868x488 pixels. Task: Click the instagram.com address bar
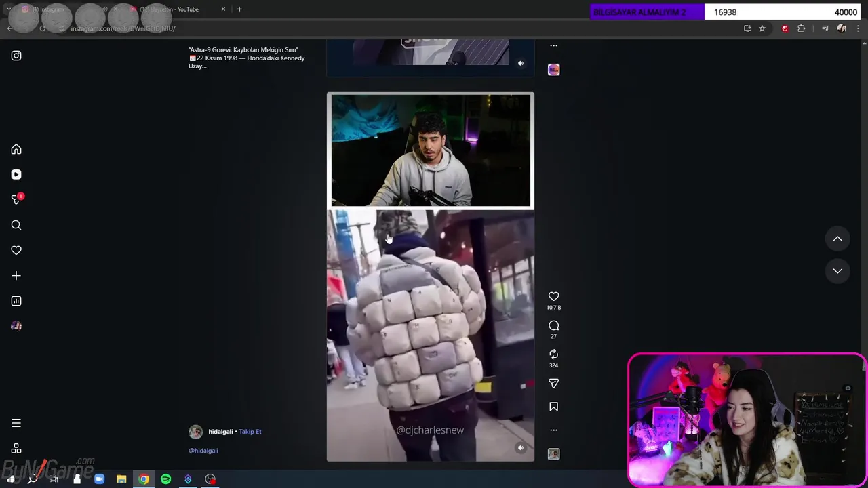click(x=400, y=28)
